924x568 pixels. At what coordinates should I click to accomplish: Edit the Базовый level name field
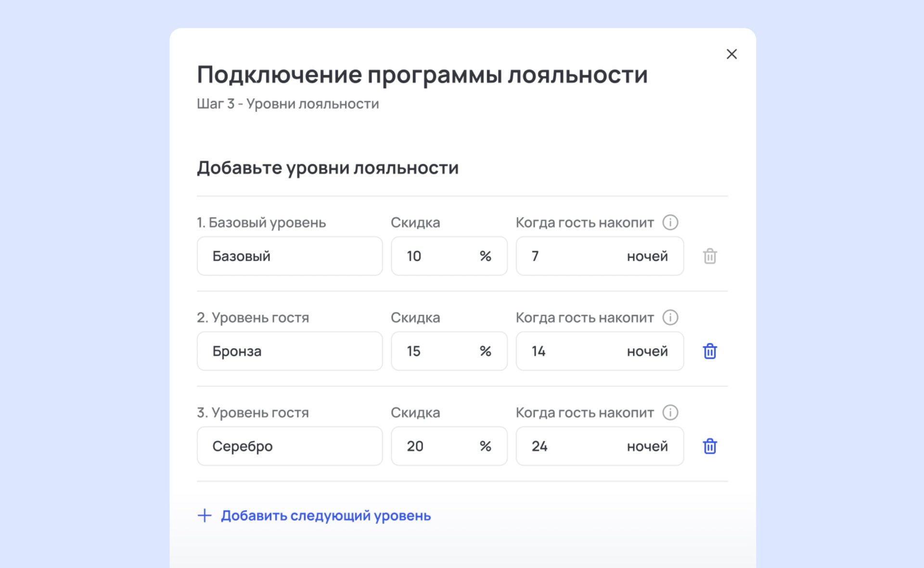(289, 256)
